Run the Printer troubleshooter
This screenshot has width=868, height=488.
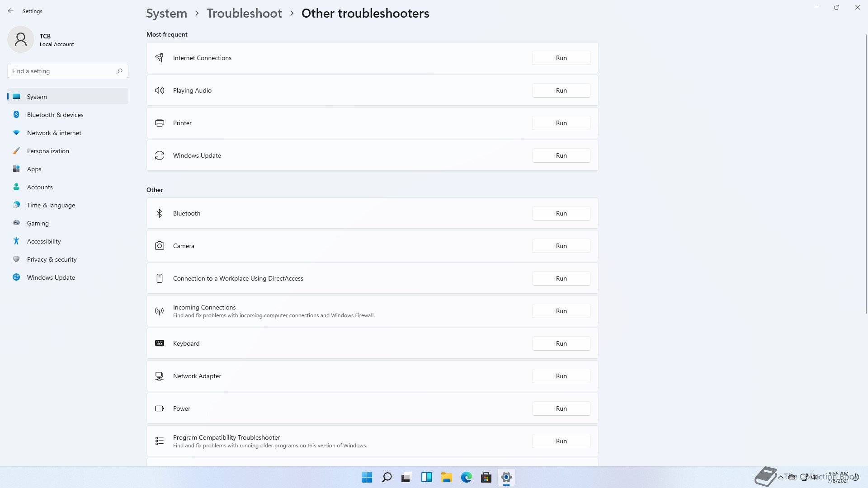tap(561, 123)
